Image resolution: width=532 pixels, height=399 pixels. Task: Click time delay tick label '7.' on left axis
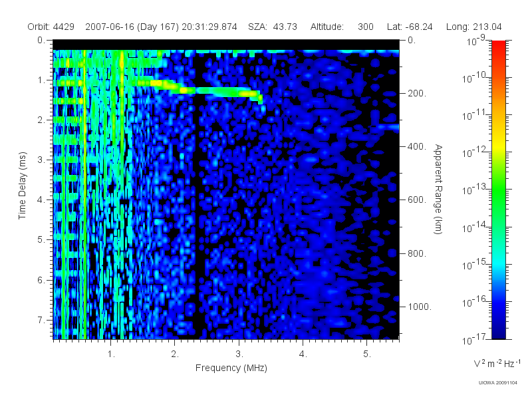(x=41, y=320)
